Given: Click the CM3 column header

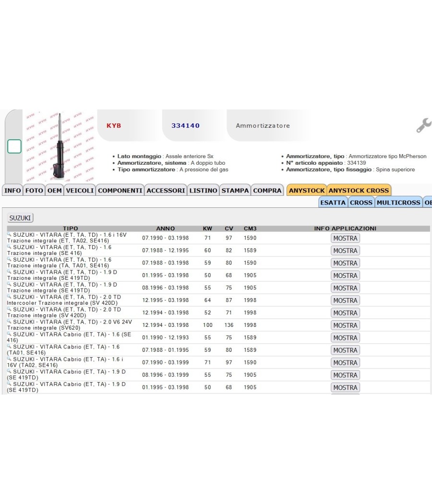Looking at the screenshot, I should pos(250,228).
